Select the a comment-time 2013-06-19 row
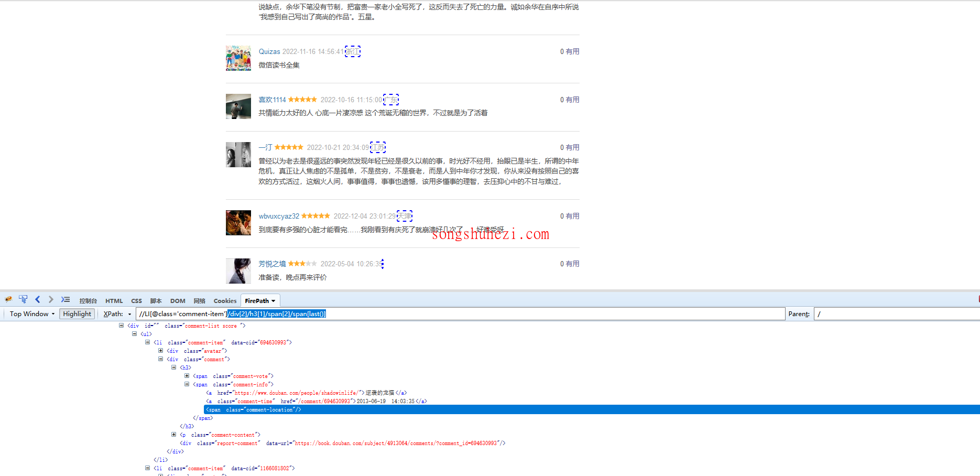Screen dimensions: 980x476 point(317,401)
